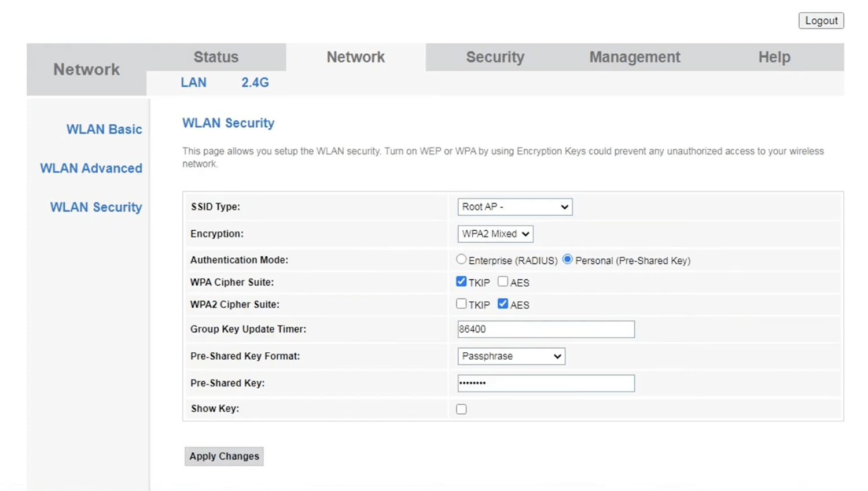Expand the Encryption dropdown
Screen dimensions: 868x491
pos(495,234)
